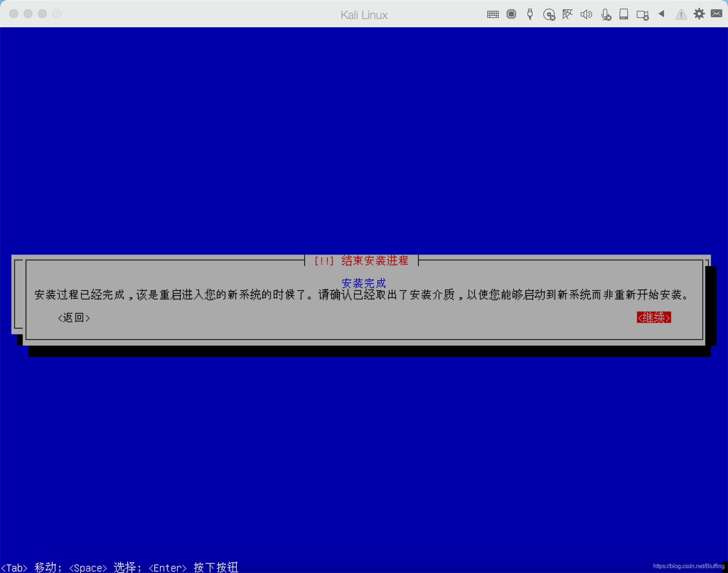728x573 pixels.
Task: Click the 返回 go back button
Action: point(74,318)
